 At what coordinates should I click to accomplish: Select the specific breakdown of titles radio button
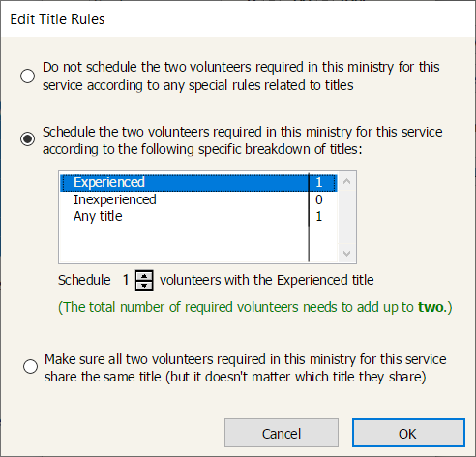point(27,139)
